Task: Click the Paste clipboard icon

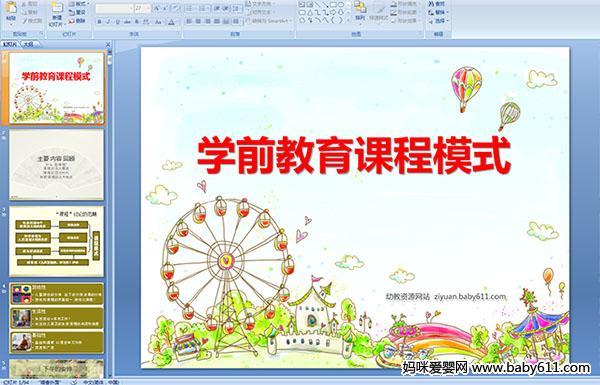Action: click(11, 8)
